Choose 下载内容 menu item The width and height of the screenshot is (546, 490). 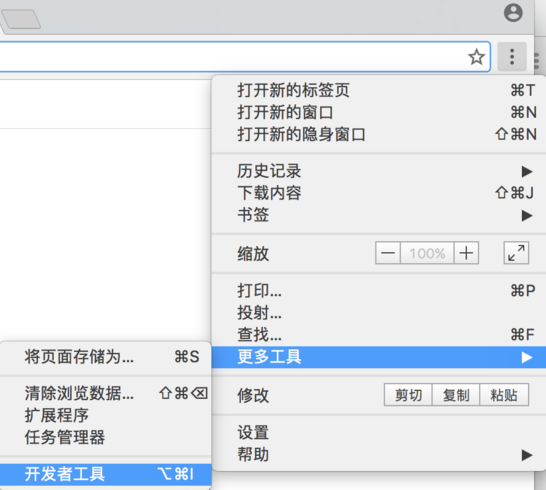379,193
